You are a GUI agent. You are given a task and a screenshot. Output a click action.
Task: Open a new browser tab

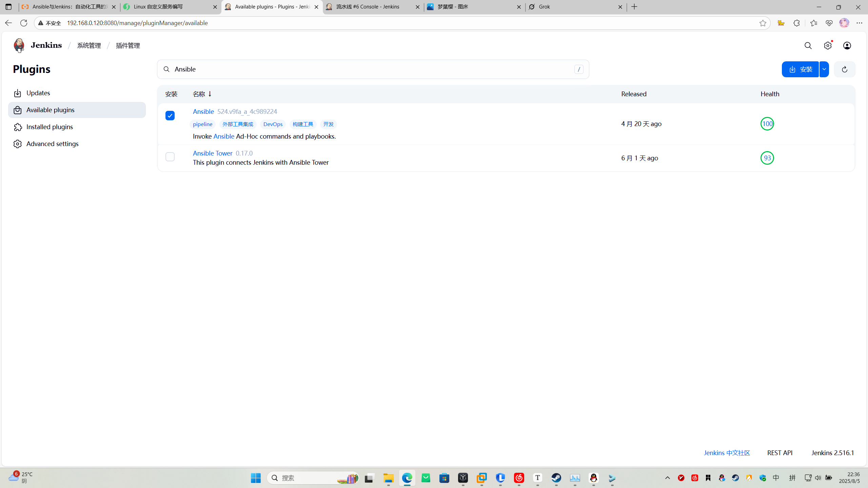pyautogui.click(x=634, y=7)
